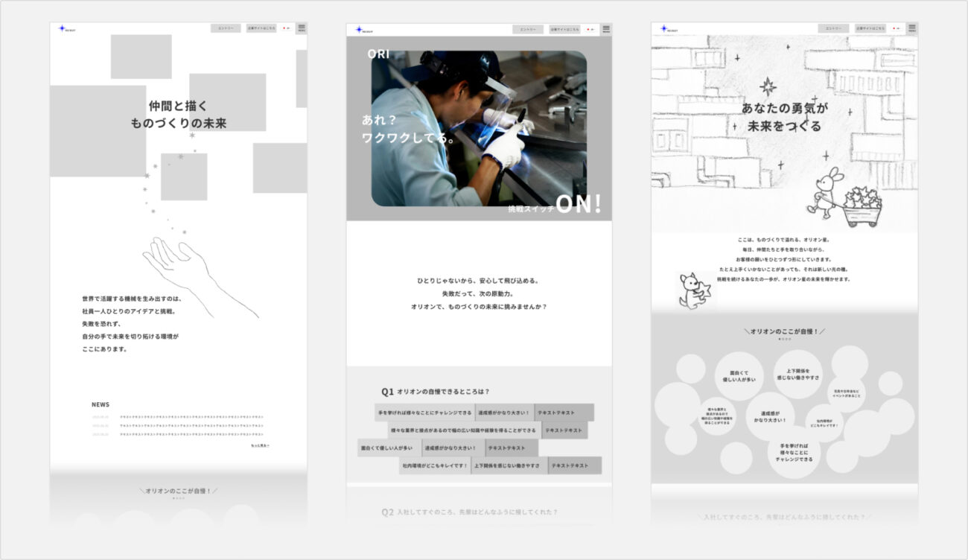Click the もっと見る link under NEWS
The height and width of the screenshot is (560, 968).
tap(260, 445)
